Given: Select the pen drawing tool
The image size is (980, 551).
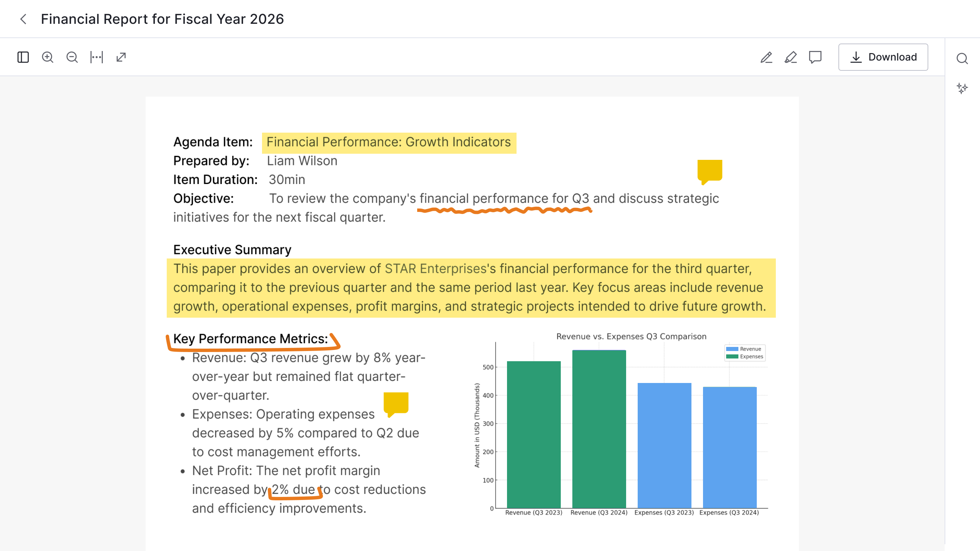Looking at the screenshot, I should [766, 57].
